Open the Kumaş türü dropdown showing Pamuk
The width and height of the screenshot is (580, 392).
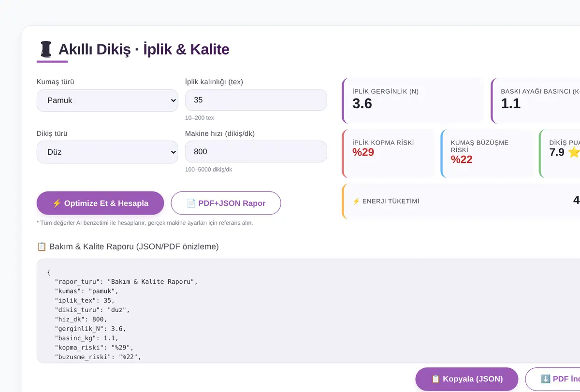(107, 101)
